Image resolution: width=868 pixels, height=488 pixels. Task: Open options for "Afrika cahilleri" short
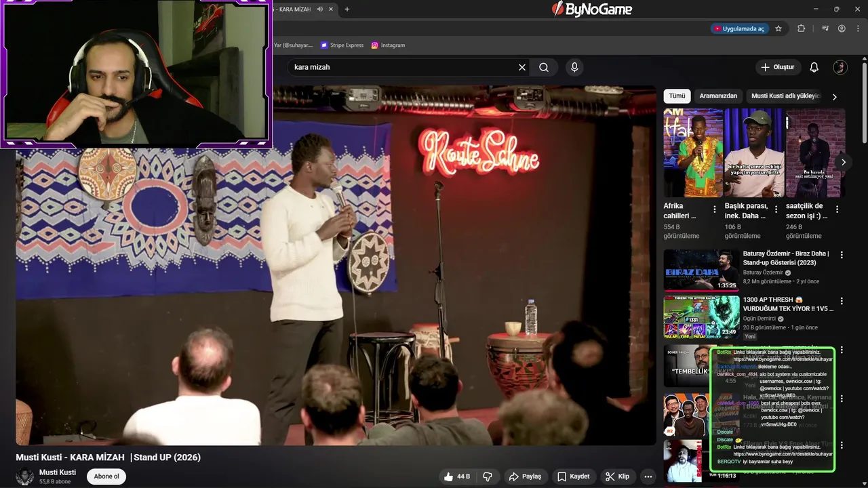point(715,209)
